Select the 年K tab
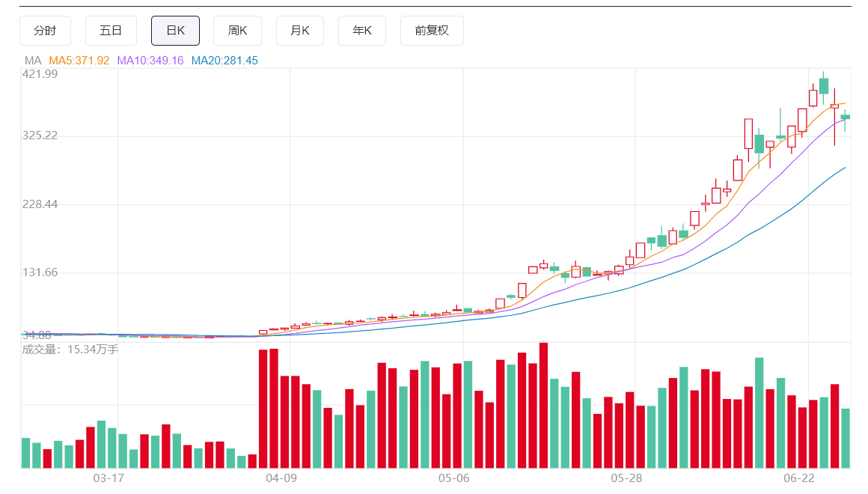 point(362,31)
